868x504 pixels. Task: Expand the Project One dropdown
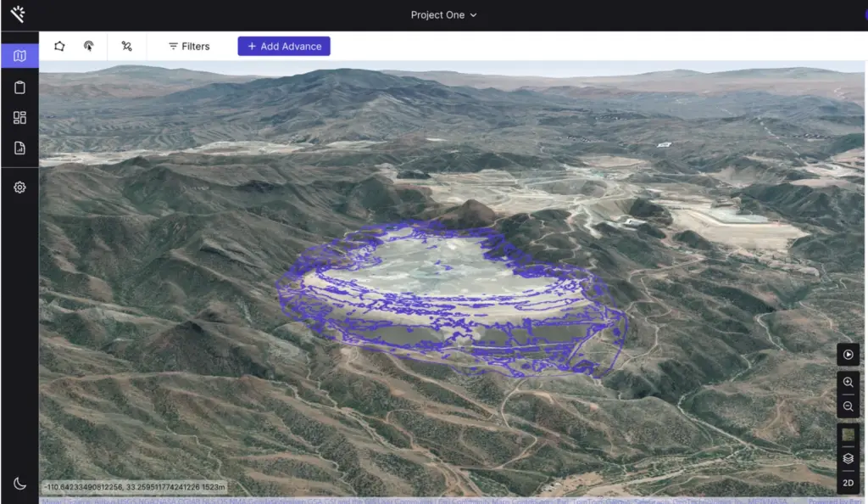(443, 14)
